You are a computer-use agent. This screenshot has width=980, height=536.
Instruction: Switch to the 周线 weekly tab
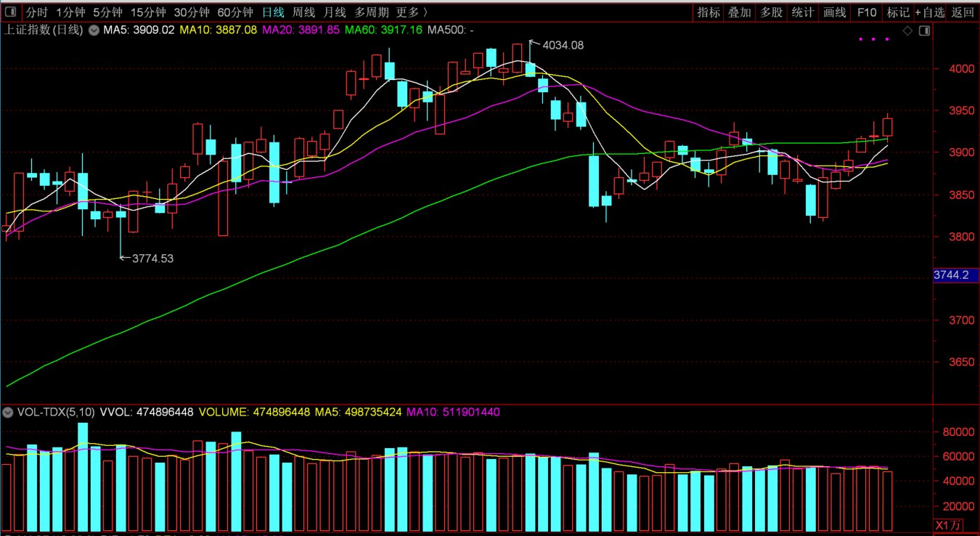point(303,12)
